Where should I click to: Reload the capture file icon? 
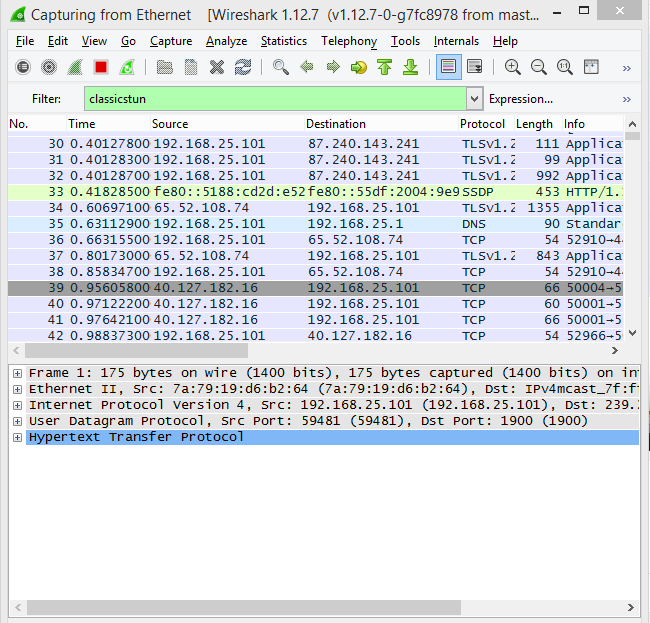[243, 67]
